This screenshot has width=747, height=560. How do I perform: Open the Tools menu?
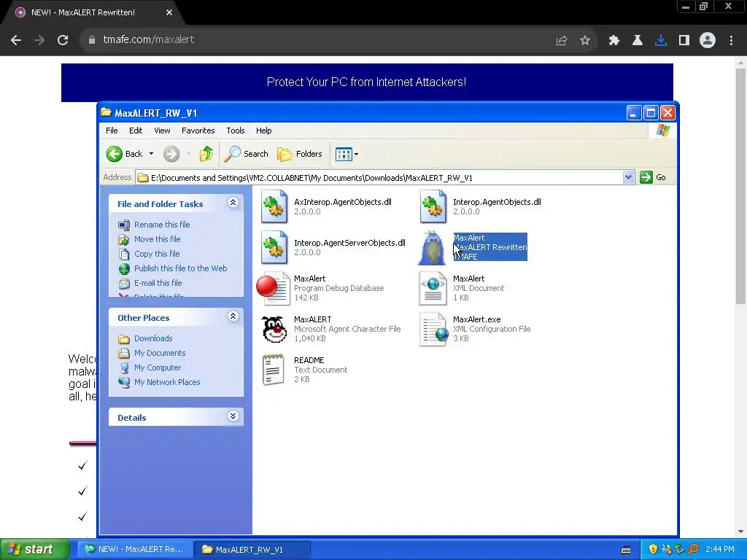coord(236,131)
